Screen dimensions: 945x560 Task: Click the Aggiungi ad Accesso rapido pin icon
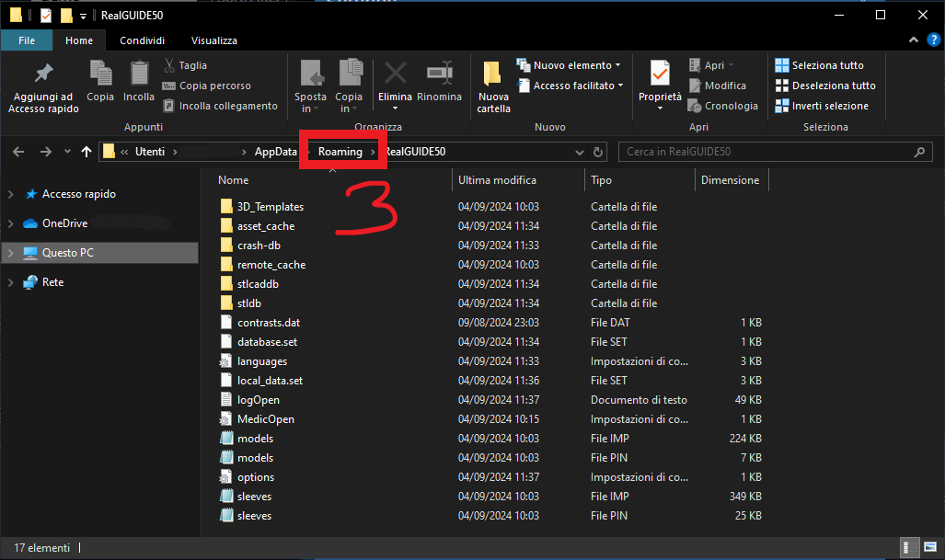click(x=43, y=74)
